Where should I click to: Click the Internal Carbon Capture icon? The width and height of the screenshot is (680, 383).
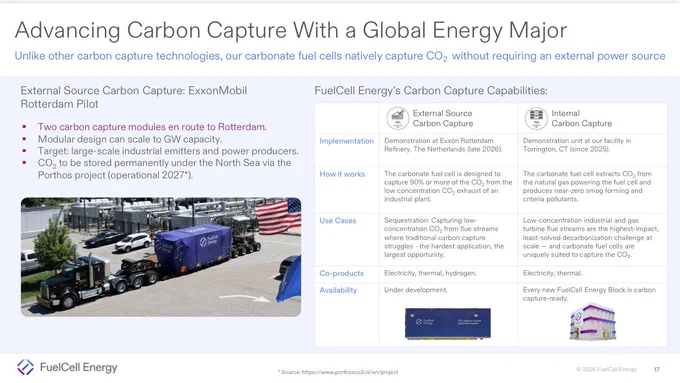coord(536,118)
